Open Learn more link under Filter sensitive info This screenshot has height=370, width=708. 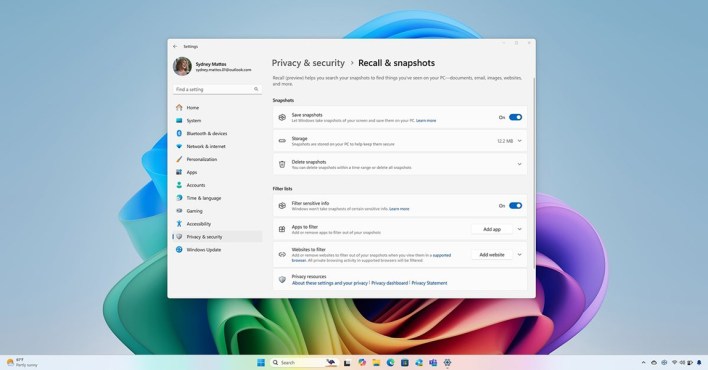(399, 209)
